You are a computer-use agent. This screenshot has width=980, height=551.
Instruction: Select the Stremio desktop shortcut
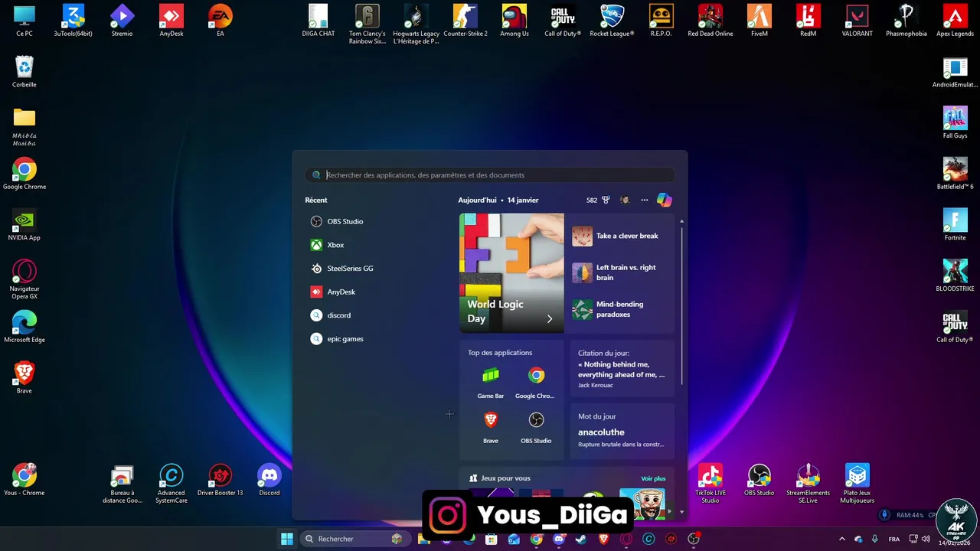(x=122, y=21)
